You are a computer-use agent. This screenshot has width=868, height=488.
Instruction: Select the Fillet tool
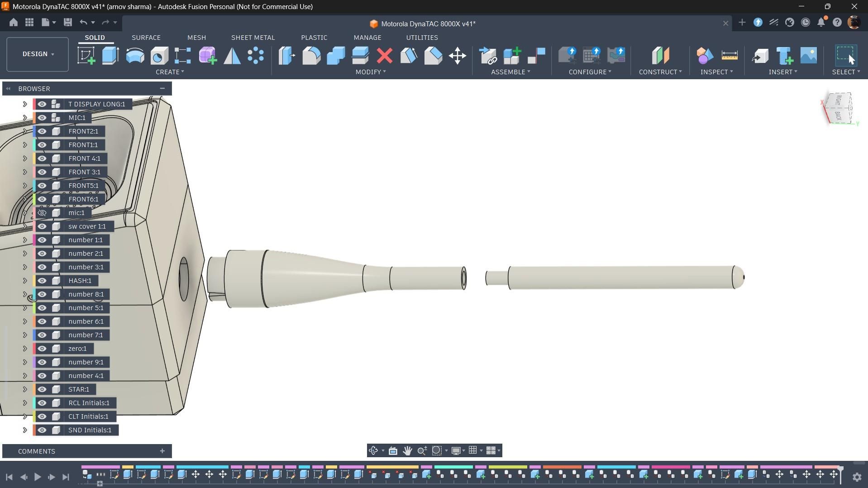coord(311,56)
